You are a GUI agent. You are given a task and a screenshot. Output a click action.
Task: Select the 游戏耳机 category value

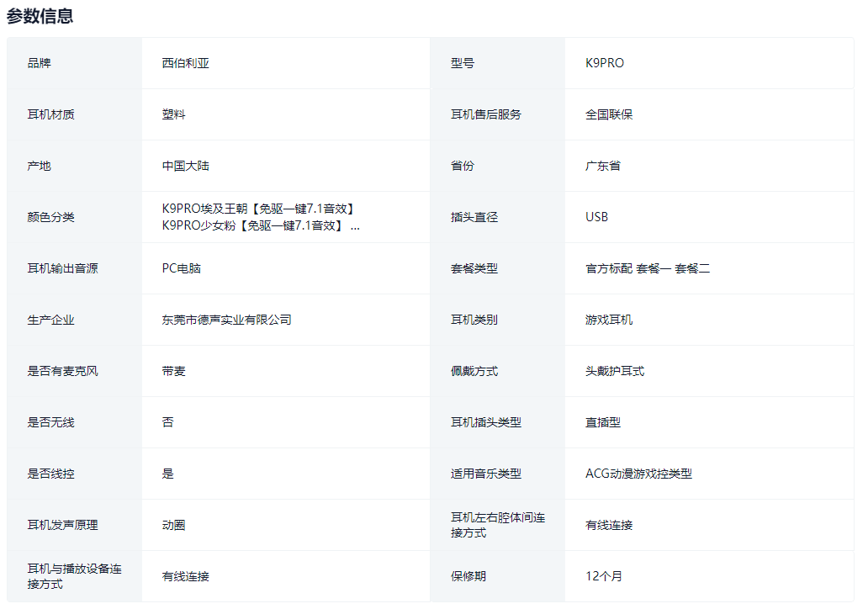tap(609, 320)
